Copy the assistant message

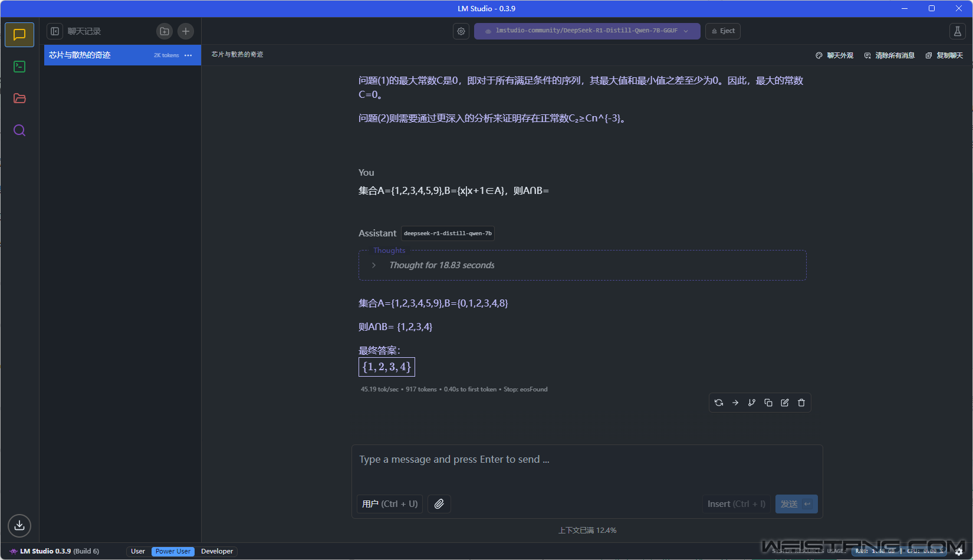click(768, 403)
